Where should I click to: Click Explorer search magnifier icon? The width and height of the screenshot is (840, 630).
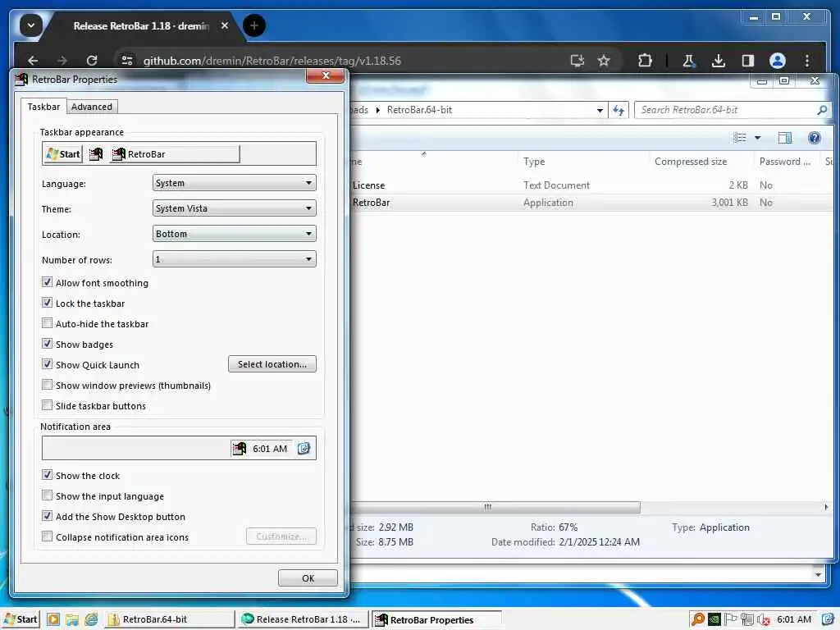coord(822,110)
